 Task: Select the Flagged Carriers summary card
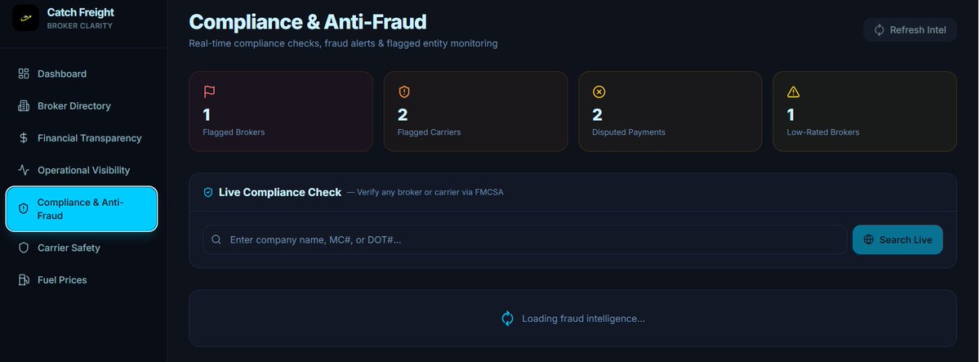(475, 111)
